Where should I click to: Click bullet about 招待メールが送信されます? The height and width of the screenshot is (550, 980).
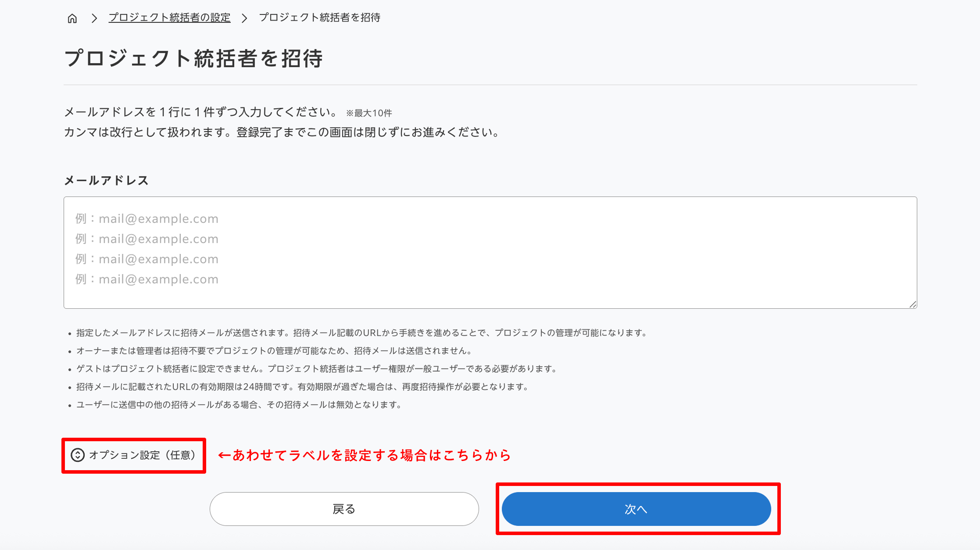(362, 333)
